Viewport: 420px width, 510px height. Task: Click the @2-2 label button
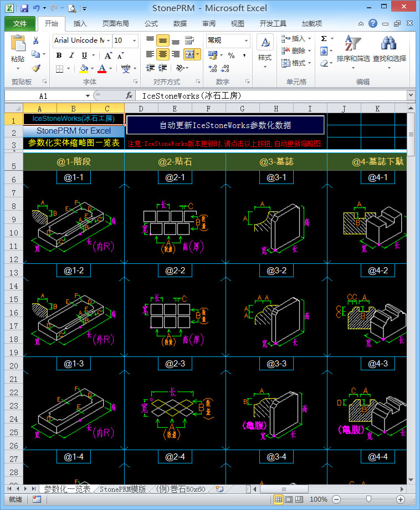coord(175,271)
